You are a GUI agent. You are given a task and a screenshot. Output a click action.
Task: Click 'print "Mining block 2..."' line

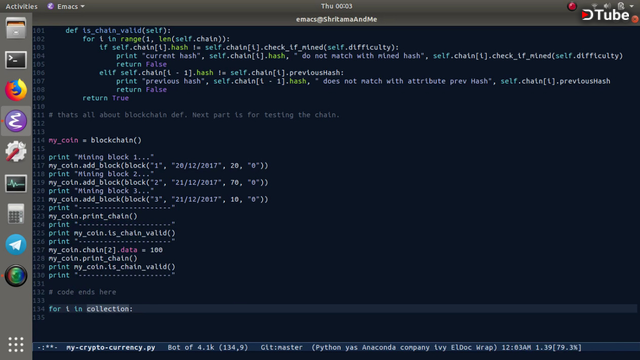click(x=101, y=174)
